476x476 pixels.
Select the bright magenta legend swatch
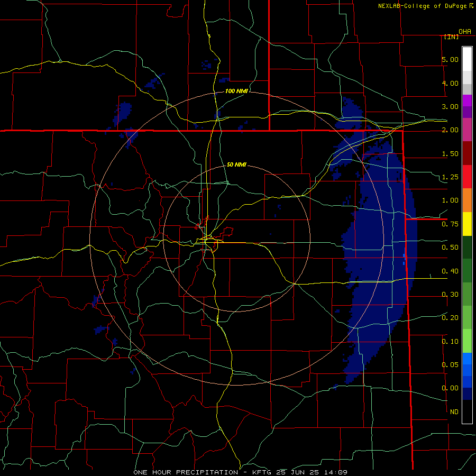click(x=467, y=100)
